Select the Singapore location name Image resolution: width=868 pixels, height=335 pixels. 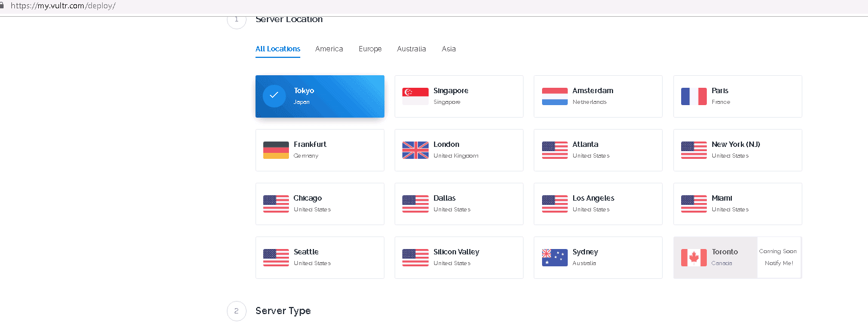[451, 91]
